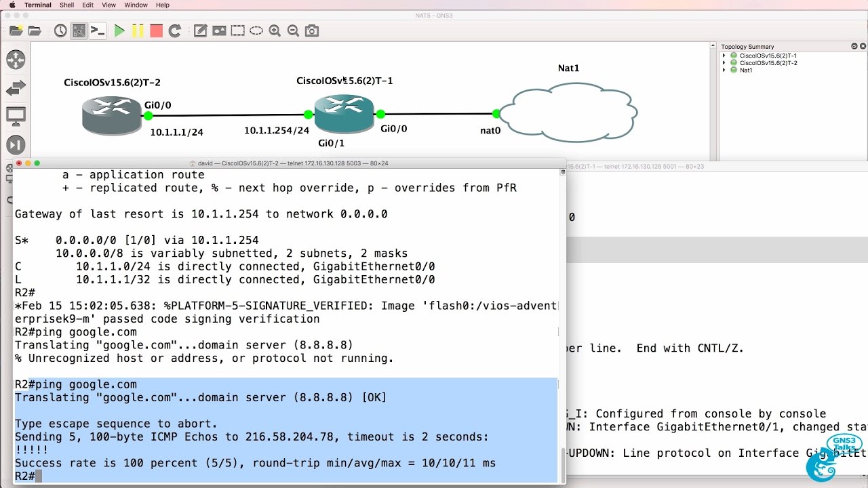Click the Gi0/1 interface label
This screenshot has height=488, width=868.
point(332,143)
